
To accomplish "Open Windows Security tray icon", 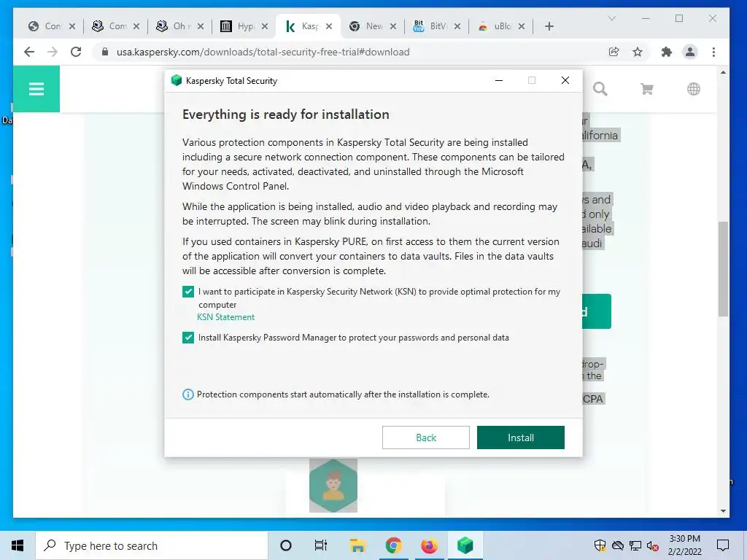I will click(600, 545).
